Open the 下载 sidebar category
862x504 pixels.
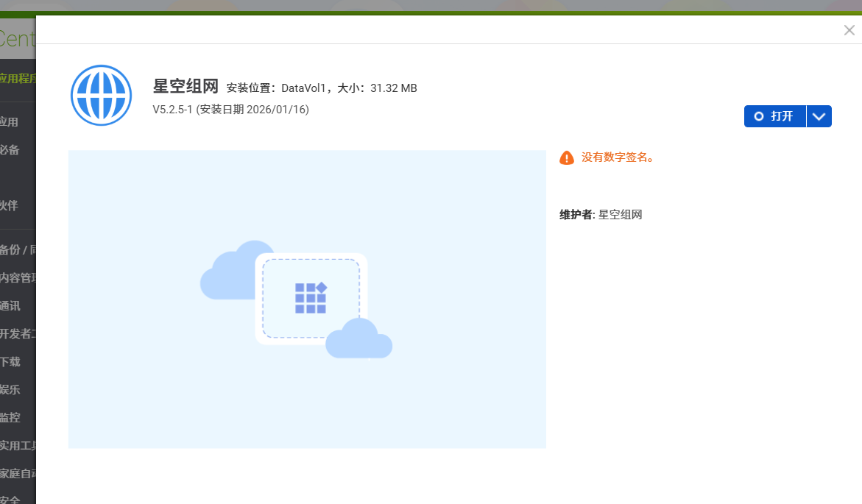[10, 361]
